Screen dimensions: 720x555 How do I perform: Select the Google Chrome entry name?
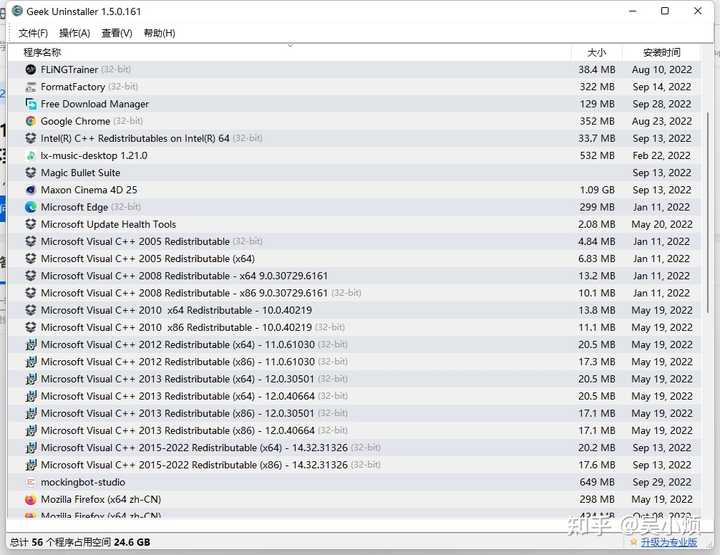[x=75, y=121]
